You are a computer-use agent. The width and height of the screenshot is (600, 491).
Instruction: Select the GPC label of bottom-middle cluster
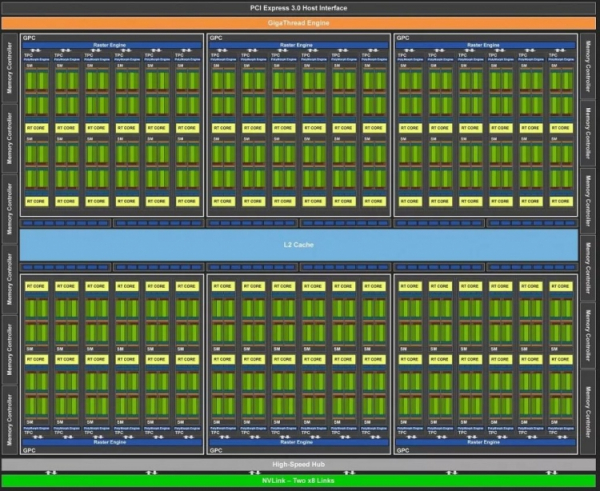(x=215, y=450)
